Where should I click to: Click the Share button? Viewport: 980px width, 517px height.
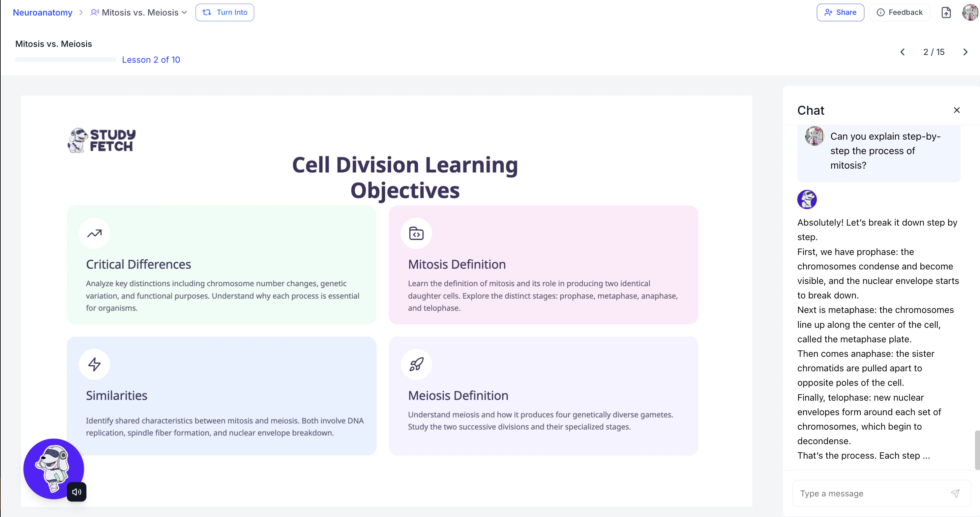point(840,12)
